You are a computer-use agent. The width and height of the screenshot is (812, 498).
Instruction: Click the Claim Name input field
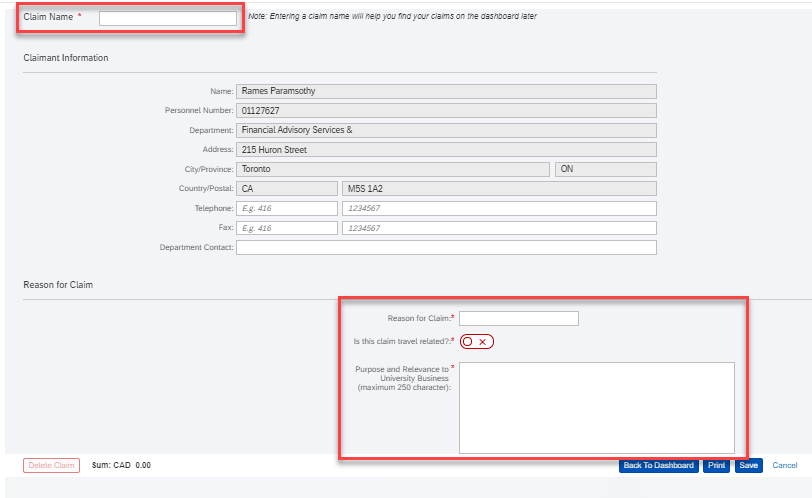[168, 18]
